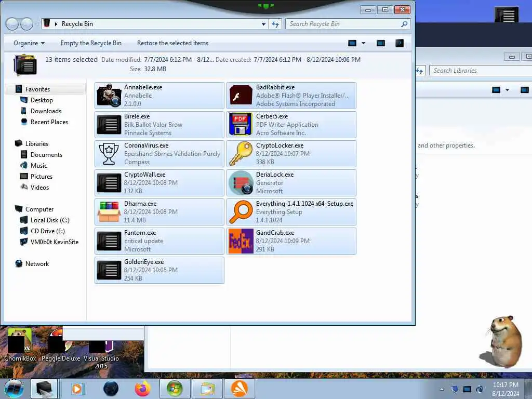Expand the address bar history dropdown
Image resolution: width=532 pixels, height=399 pixels.
coord(263,24)
